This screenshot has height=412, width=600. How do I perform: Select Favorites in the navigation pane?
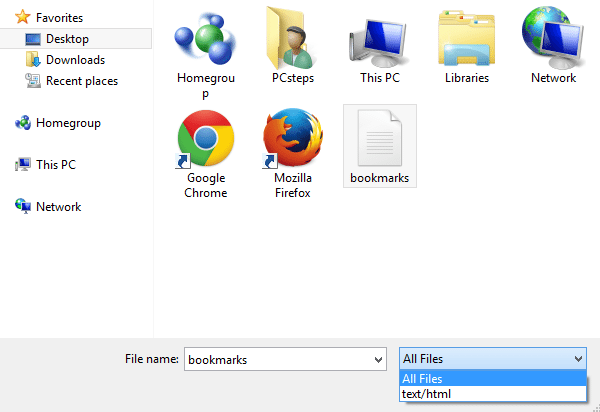click(59, 18)
